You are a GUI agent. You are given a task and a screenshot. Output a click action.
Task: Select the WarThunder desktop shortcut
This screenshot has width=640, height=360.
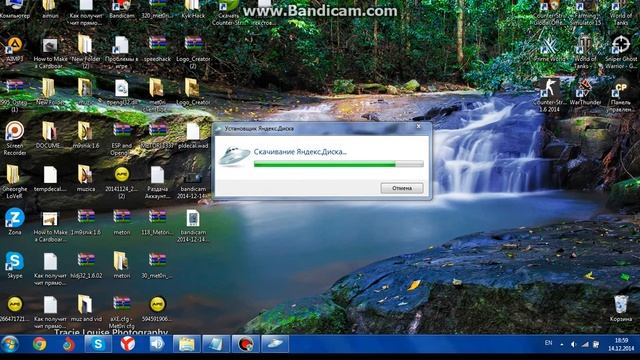click(585, 92)
